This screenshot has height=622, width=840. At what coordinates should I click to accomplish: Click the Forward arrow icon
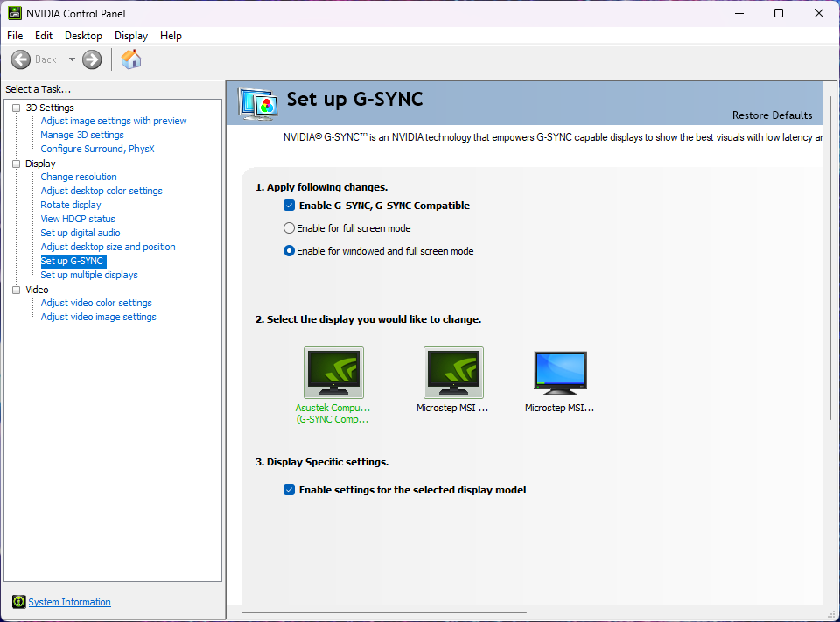(x=92, y=59)
